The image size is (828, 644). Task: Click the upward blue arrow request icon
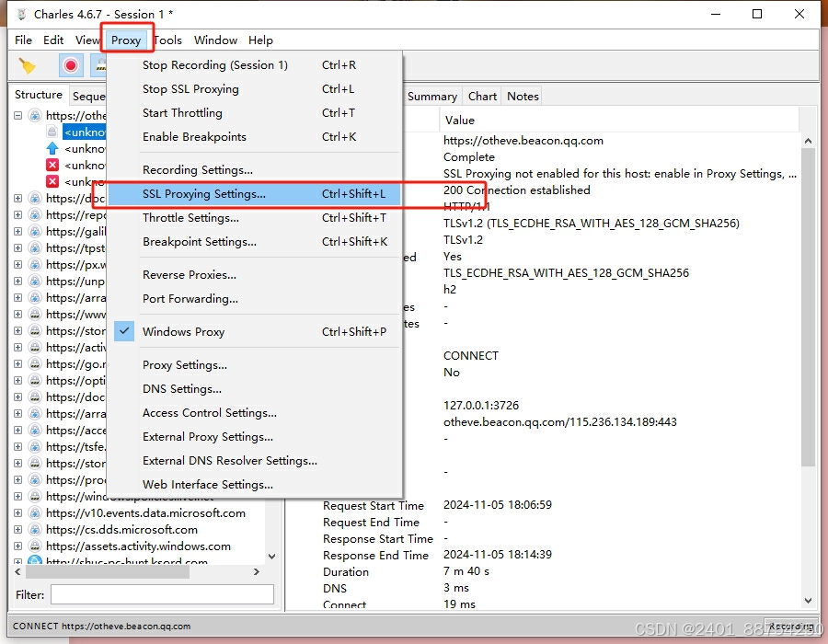[x=52, y=148]
